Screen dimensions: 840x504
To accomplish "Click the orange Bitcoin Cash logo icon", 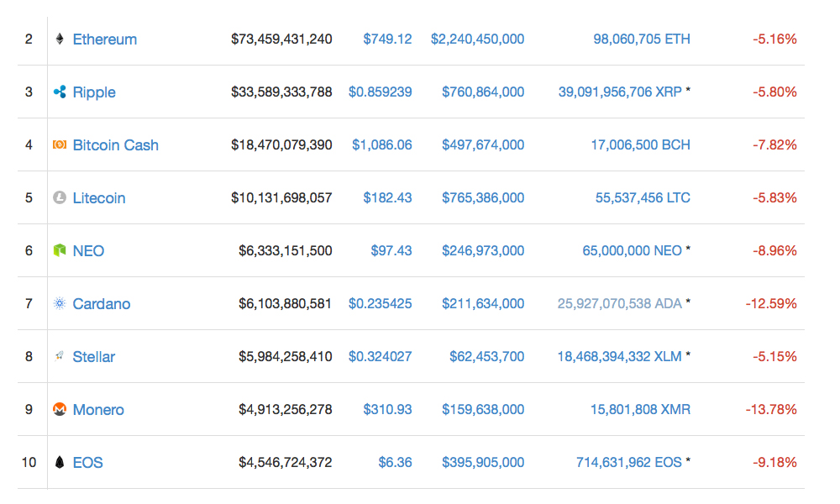I will click(60, 144).
